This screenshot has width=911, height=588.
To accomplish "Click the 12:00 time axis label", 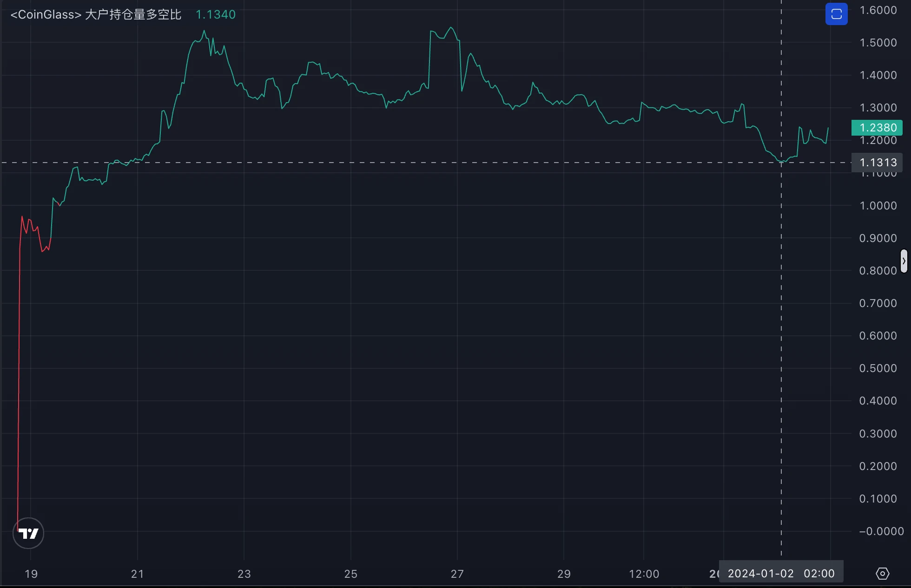I will click(644, 574).
